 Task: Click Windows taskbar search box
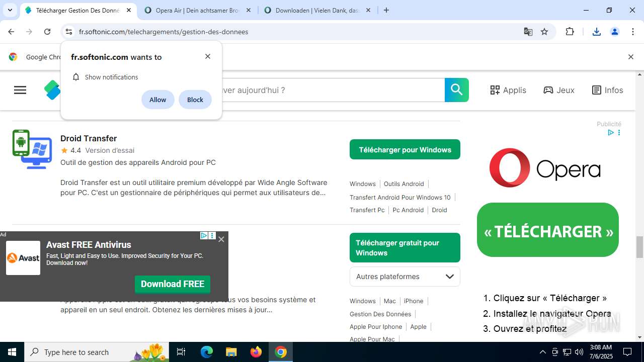pos(97,352)
